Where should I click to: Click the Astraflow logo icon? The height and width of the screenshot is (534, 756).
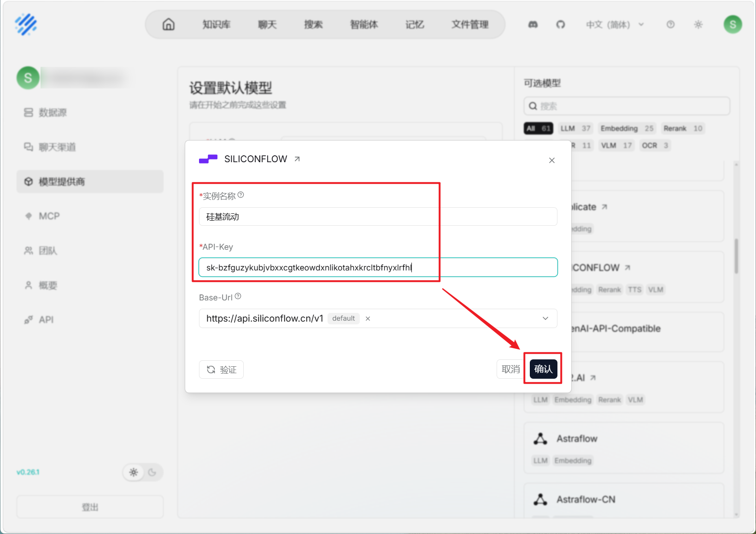click(540, 439)
